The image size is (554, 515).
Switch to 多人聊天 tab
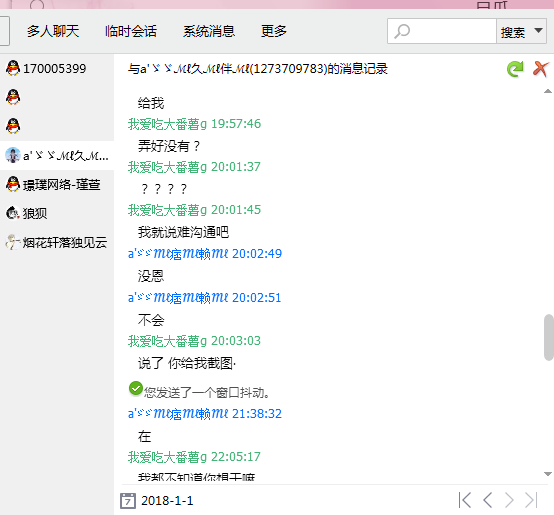(x=53, y=31)
